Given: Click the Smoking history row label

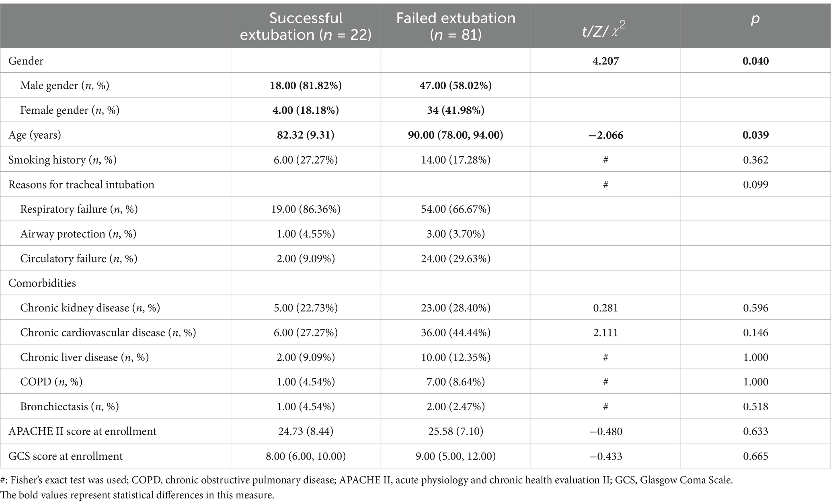Looking at the screenshot, I should tap(62, 160).
